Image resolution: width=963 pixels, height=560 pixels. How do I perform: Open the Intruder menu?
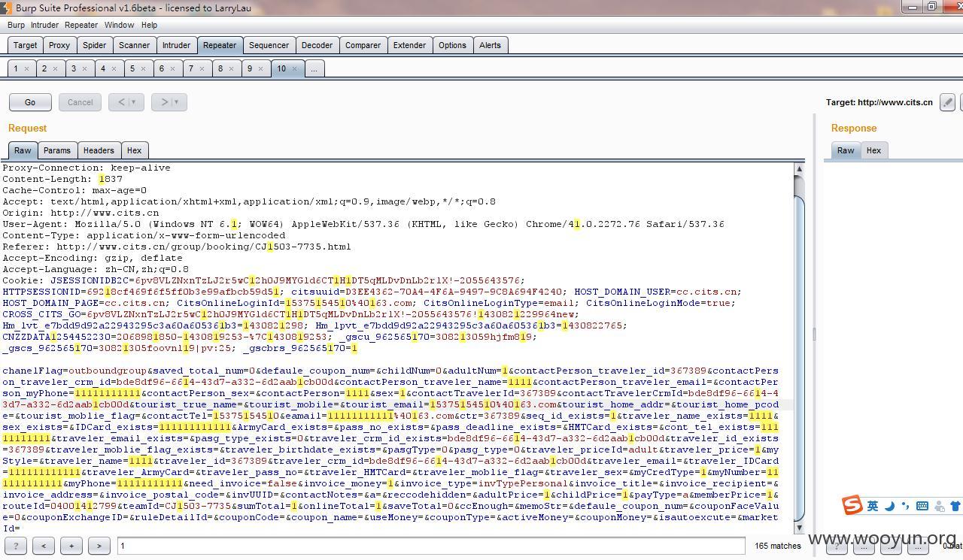click(x=44, y=25)
